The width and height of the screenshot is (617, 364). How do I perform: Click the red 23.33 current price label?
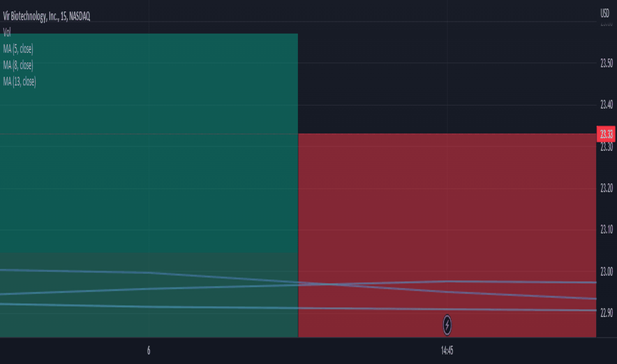click(606, 134)
